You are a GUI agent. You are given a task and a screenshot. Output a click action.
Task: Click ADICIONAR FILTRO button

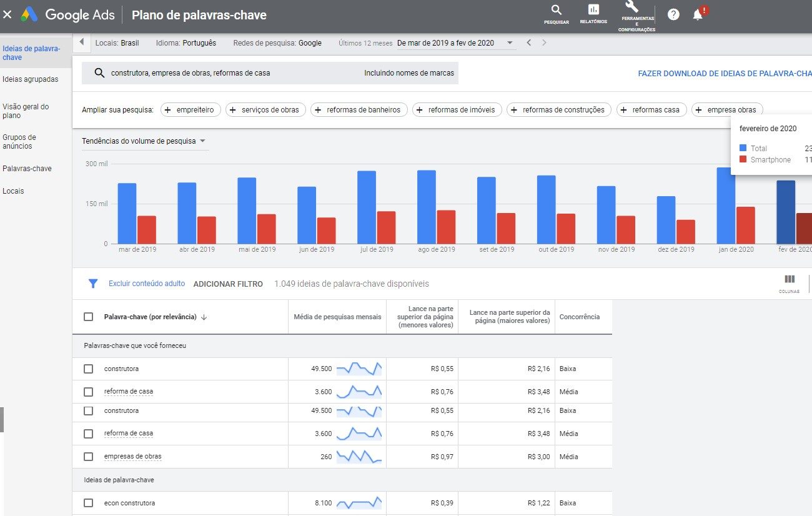pos(228,284)
